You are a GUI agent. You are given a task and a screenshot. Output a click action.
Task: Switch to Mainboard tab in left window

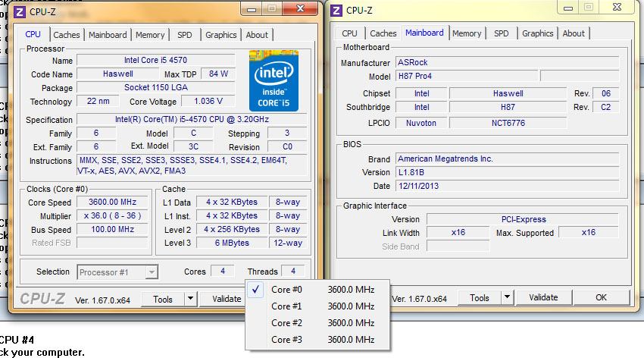(108, 35)
